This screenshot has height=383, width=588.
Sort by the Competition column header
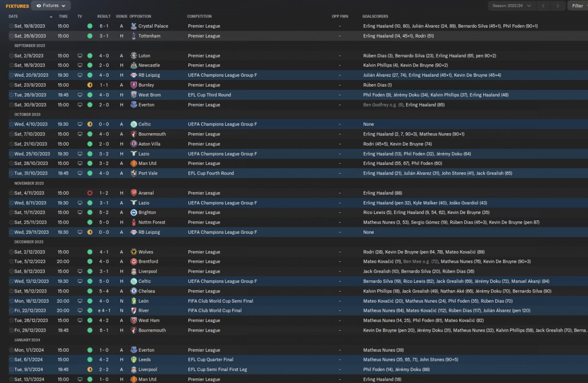pos(199,17)
